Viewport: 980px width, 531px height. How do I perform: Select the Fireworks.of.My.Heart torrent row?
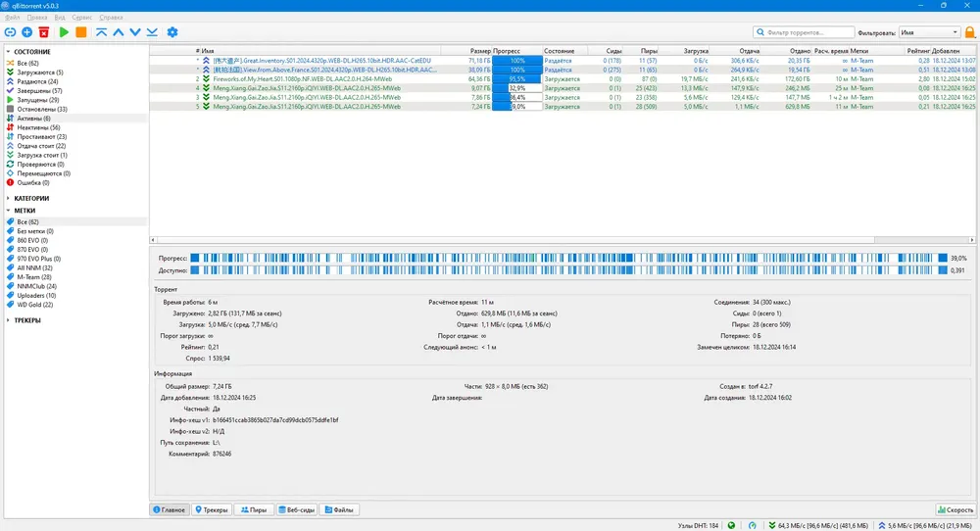coord(563,79)
